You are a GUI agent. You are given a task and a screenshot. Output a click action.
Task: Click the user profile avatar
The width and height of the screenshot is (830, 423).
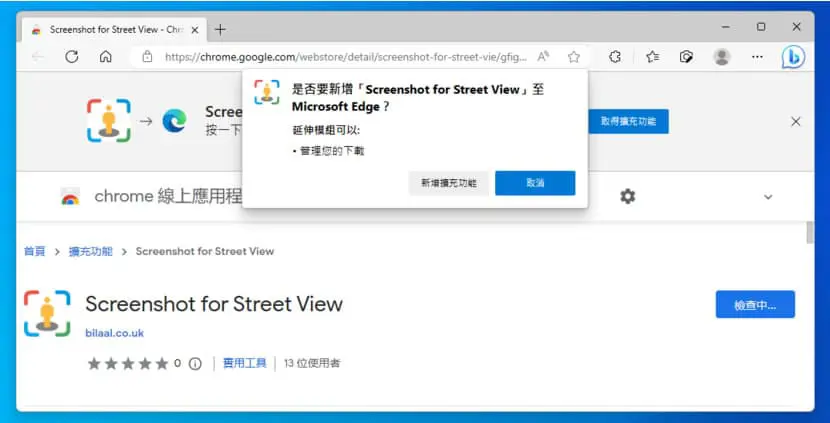(722, 57)
